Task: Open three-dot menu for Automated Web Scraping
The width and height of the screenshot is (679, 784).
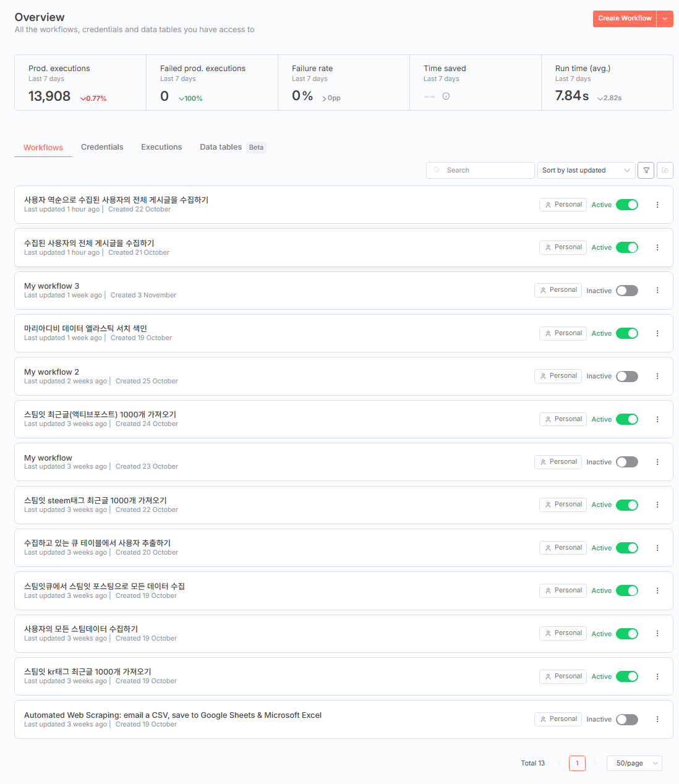Action: pos(657,719)
